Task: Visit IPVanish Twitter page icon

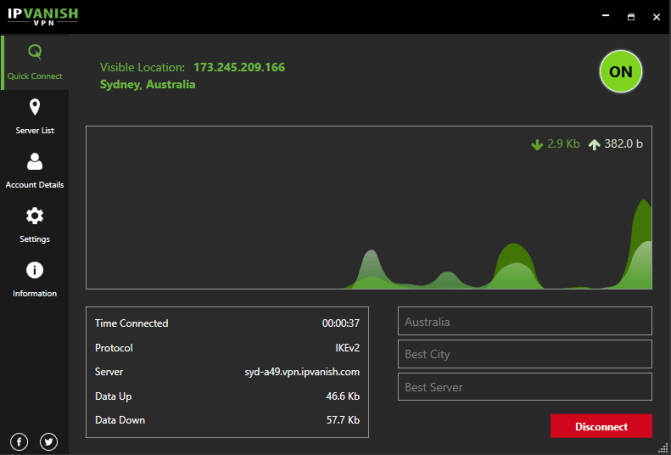Action: coord(49,442)
